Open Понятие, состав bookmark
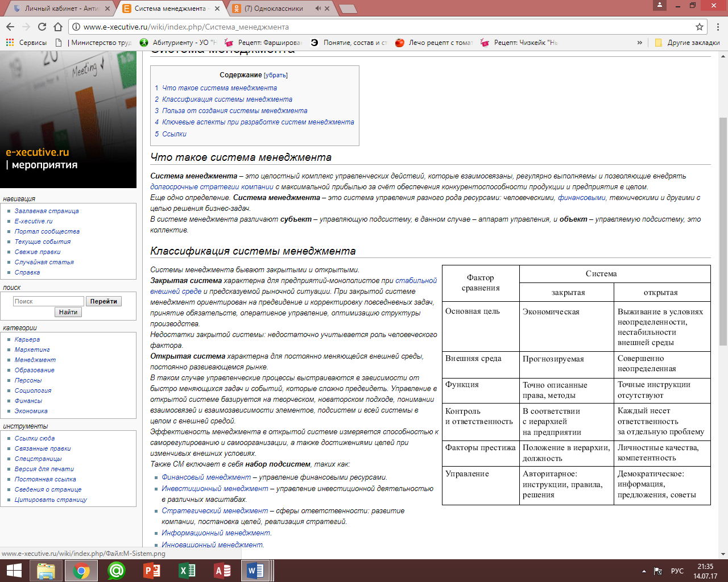The image size is (728, 582). pos(349,43)
